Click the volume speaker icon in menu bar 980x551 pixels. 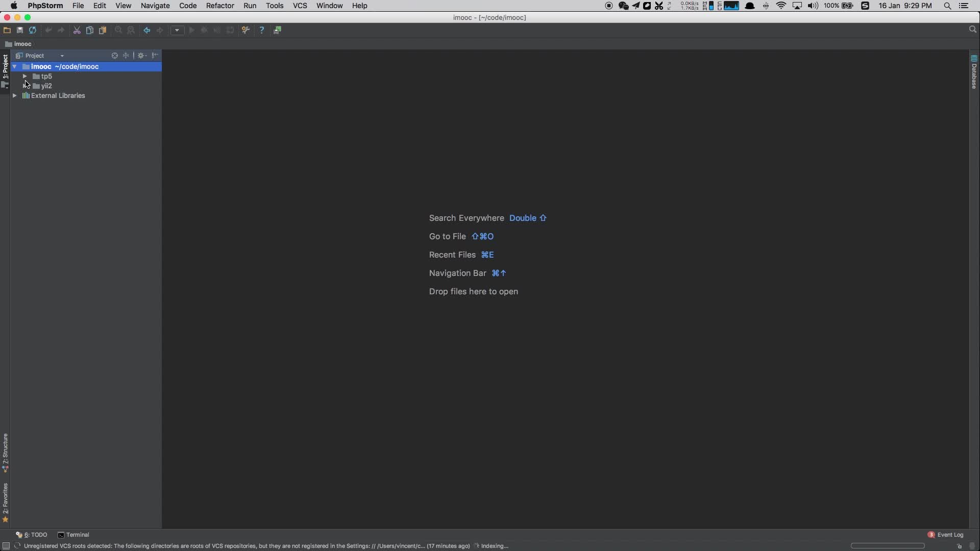coord(813,6)
